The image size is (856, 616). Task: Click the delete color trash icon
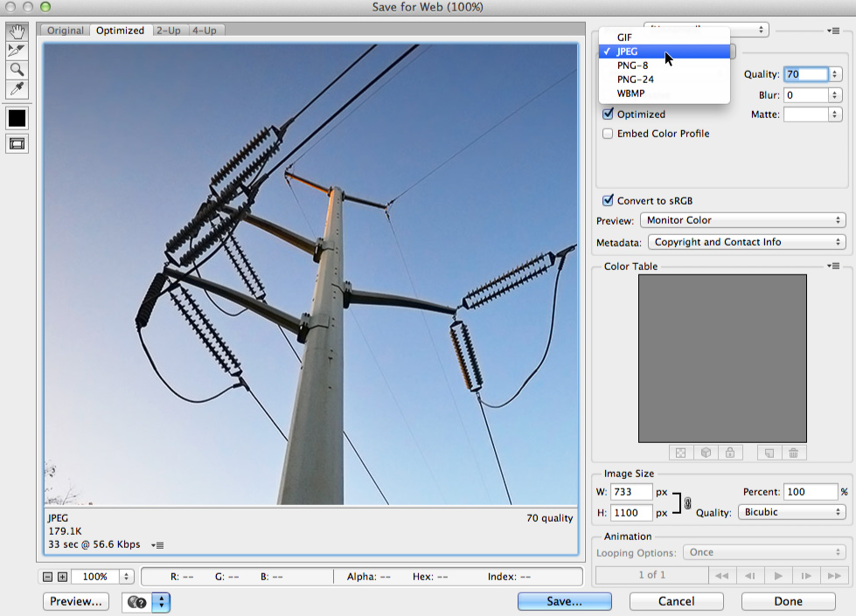[x=793, y=452]
